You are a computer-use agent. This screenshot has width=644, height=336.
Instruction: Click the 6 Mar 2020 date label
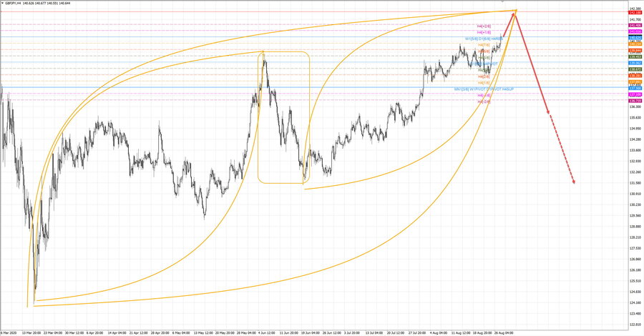click(x=8, y=332)
